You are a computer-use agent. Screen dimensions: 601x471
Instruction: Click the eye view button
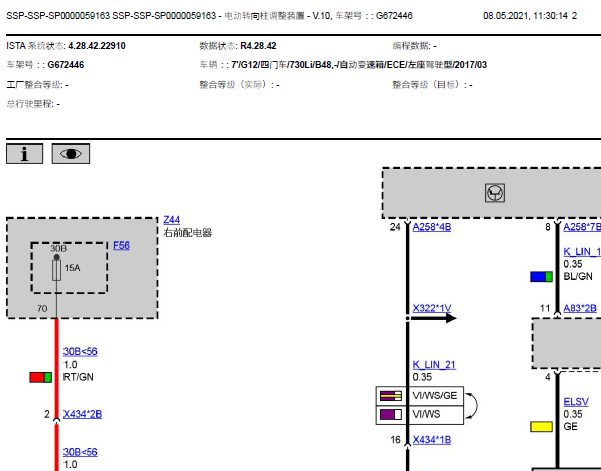pos(71,154)
